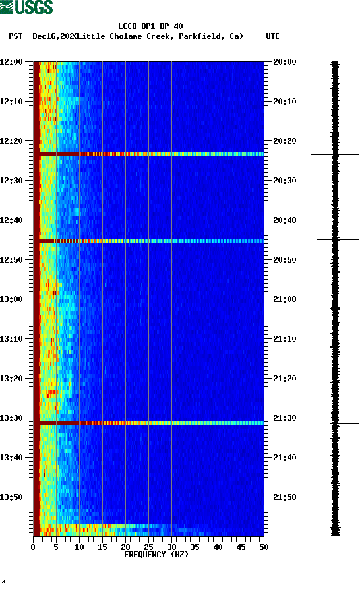Click the '10' frequency axis label
This screenshot has width=364, height=589.
79,547
